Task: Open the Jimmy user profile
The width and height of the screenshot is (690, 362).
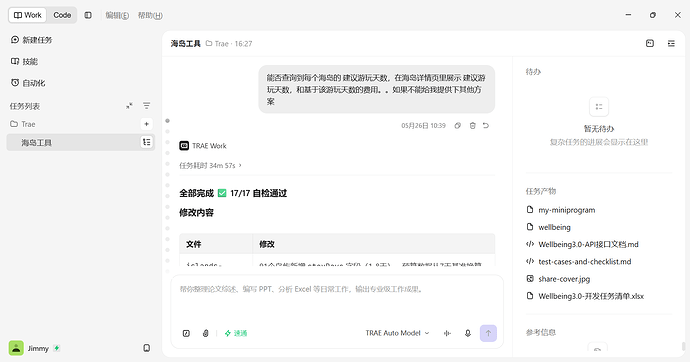Action: (29, 348)
